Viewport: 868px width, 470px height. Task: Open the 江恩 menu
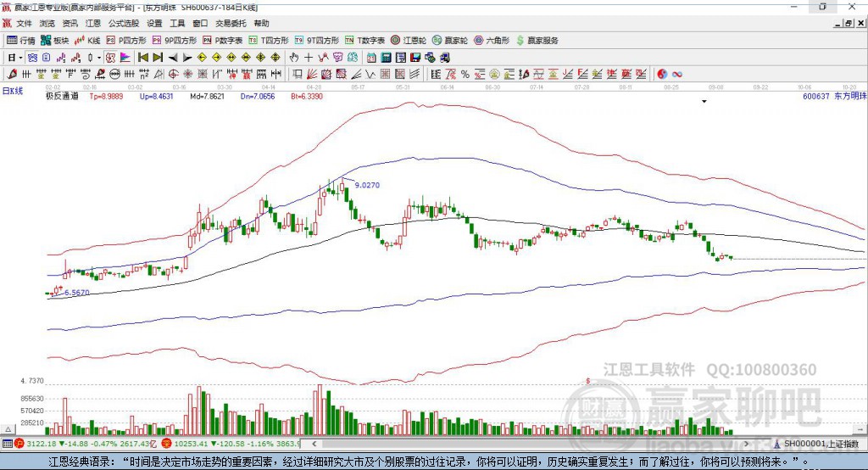93,23
